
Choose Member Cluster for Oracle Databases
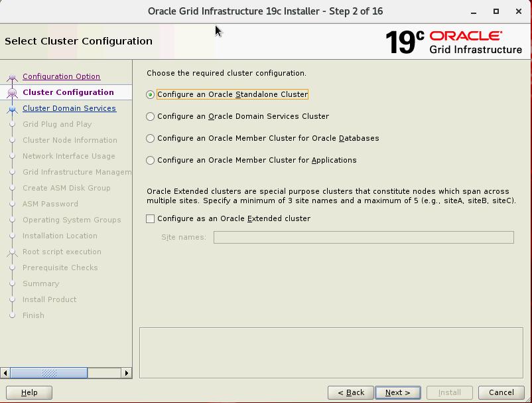(x=151, y=139)
